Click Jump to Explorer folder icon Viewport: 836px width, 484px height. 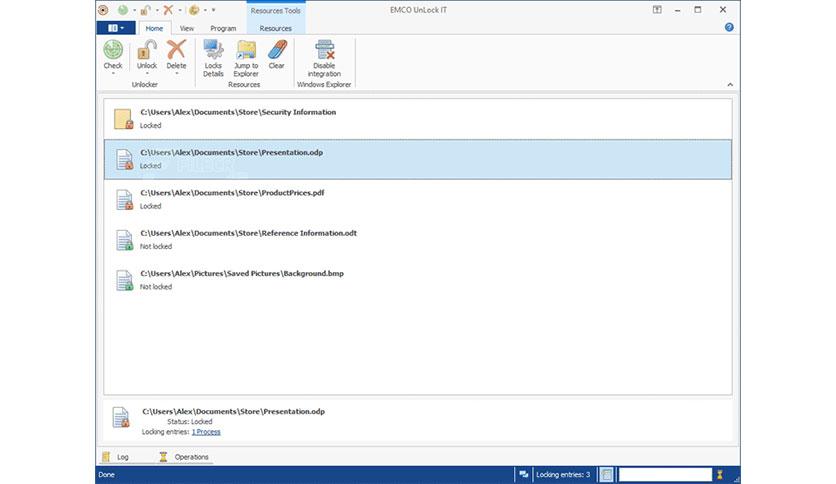[x=246, y=50]
